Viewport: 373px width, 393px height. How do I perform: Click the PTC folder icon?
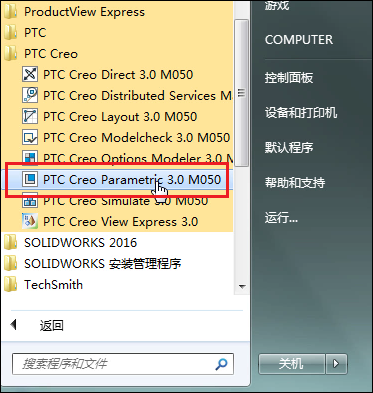click(x=10, y=33)
